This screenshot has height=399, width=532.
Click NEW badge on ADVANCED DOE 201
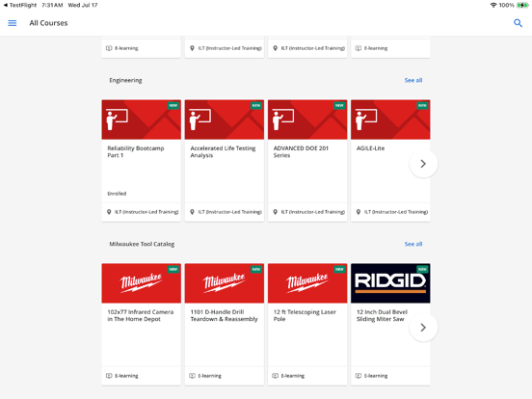click(339, 105)
